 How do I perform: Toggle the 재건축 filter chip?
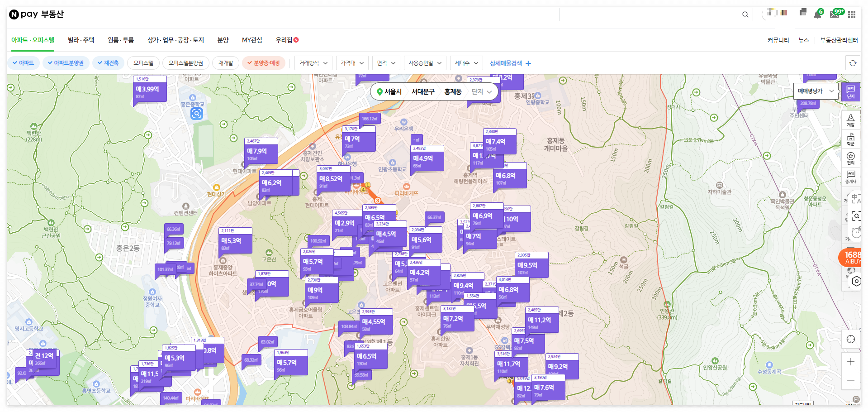pyautogui.click(x=108, y=63)
